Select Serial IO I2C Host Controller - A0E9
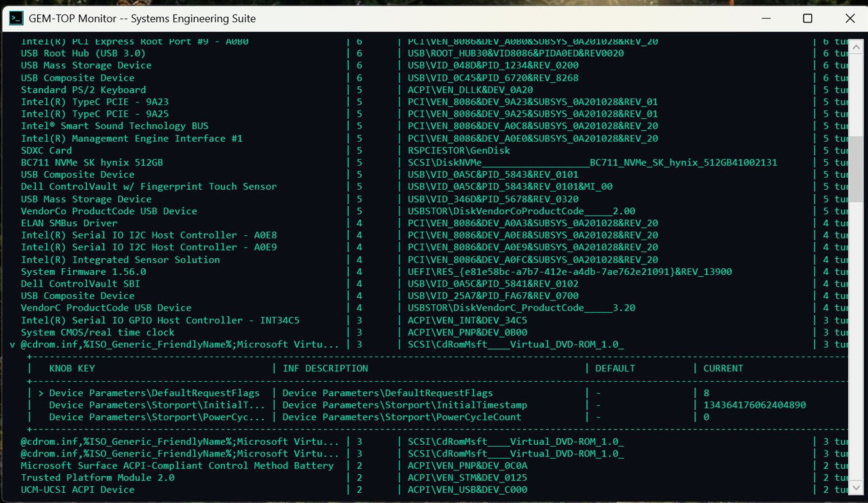The height and width of the screenshot is (503, 868). click(149, 248)
